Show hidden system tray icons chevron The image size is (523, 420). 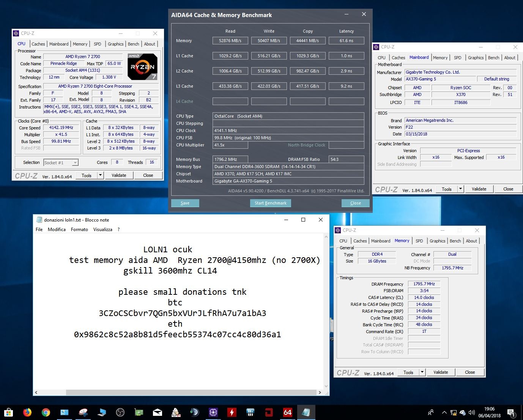[444, 412]
